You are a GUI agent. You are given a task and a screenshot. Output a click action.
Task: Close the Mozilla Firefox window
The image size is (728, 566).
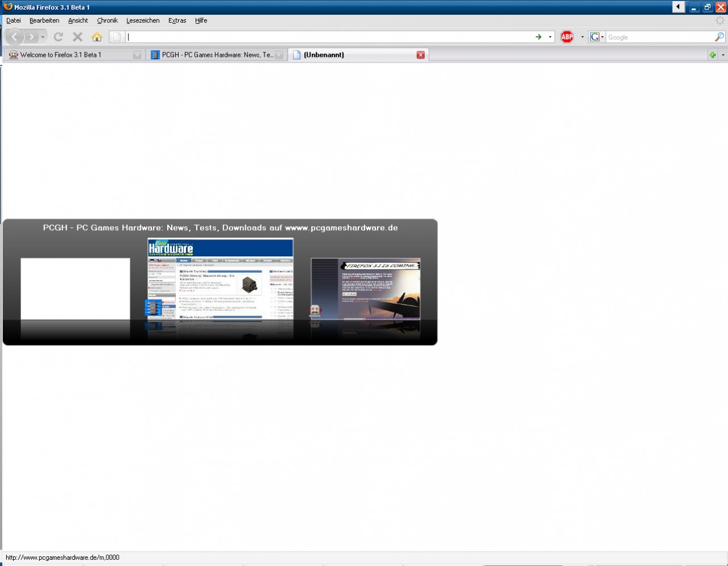click(721, 7)
